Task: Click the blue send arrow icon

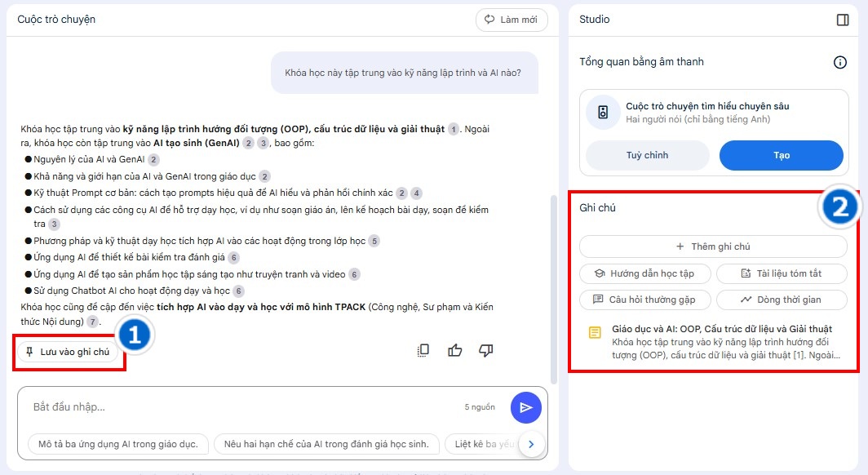Action: [x=525, y=407]
